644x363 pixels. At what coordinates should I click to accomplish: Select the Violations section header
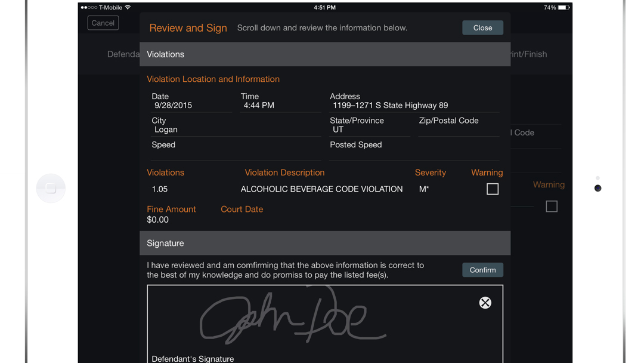[x=165, y=54]
